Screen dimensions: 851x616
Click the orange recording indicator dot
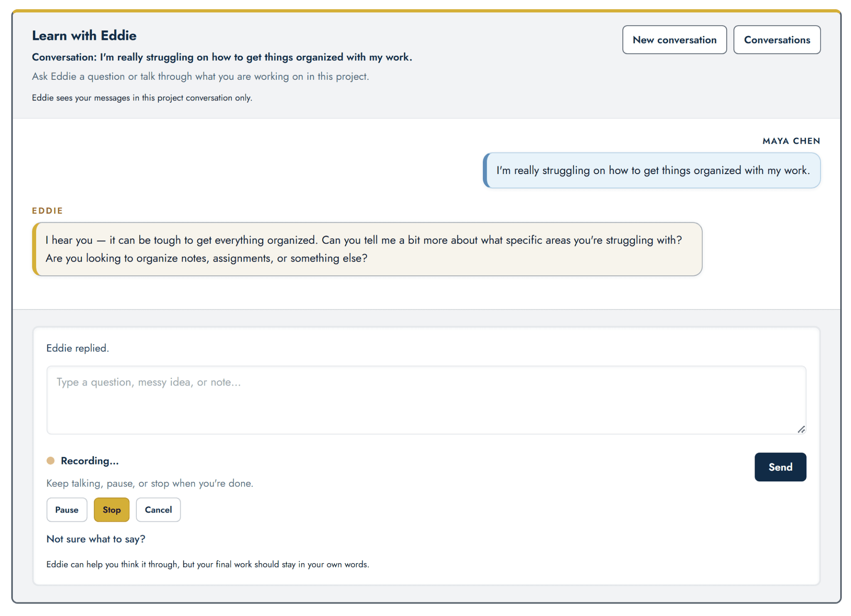51,461
